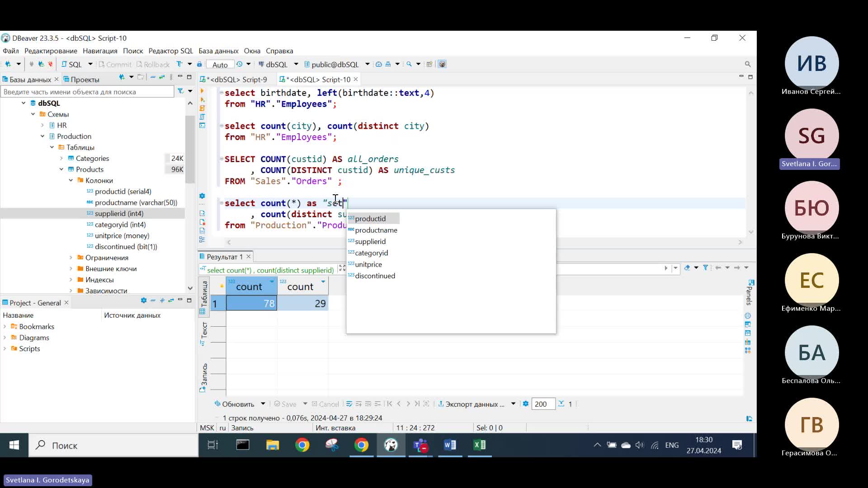Click the transaction mode icon next to Rollback
Viewport: 868px width, 488px height.
pos(179,64)
